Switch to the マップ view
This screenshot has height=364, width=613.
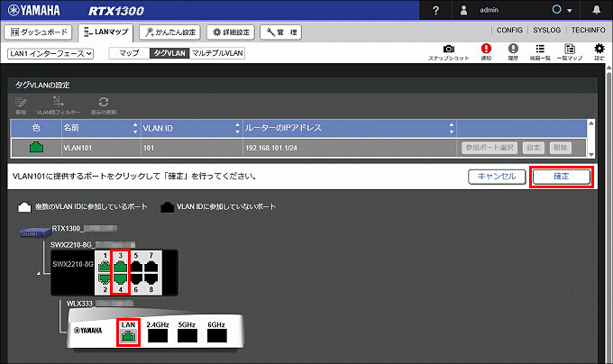click(129, 53)
